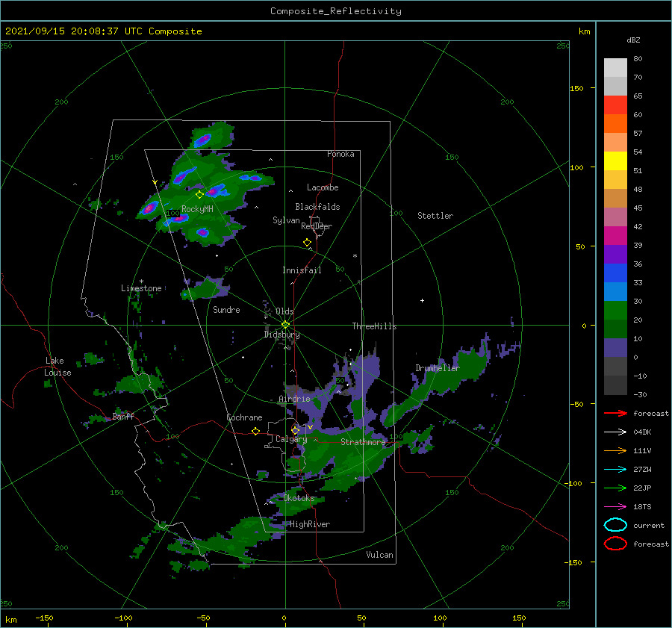Click the Olds city label
Viewport: 672px width, 628px height.
click(x=284, y=311)
